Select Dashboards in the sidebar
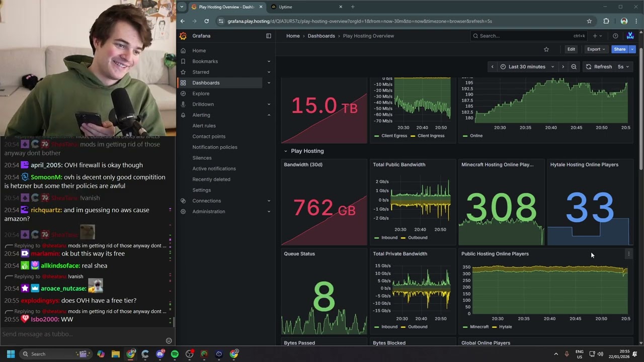The height and width of the screenshot is (362, 644). pyautogui.click(x=206, y=83)
